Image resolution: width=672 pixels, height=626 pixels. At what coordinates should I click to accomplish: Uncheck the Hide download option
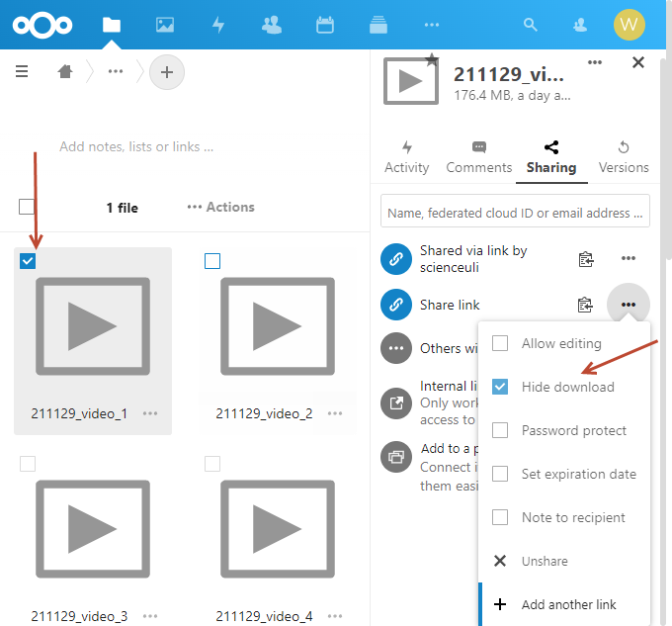click(x=501, y=387)
